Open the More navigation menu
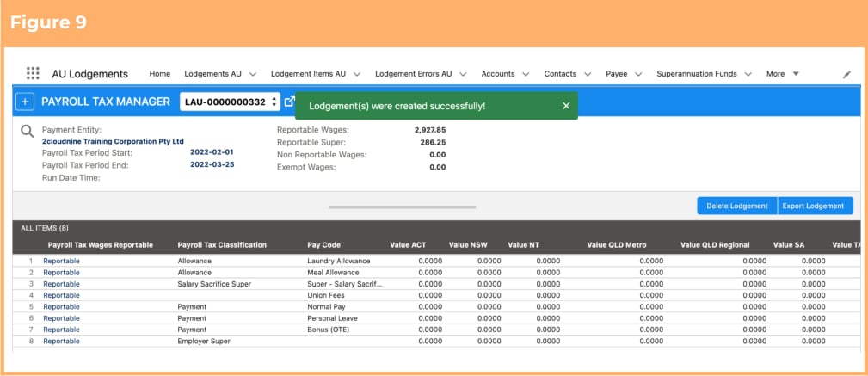868x376 pixels. pyautogui.click(x=782, y=74)
